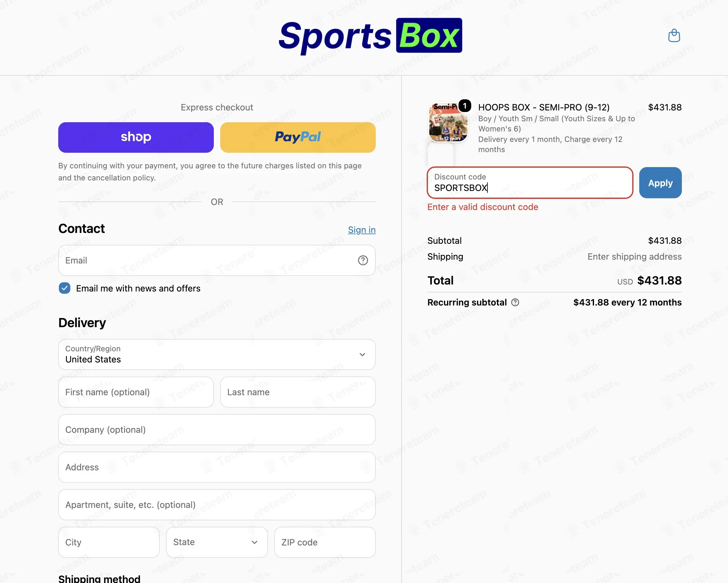Click the Contact section heading

[81, 229]
